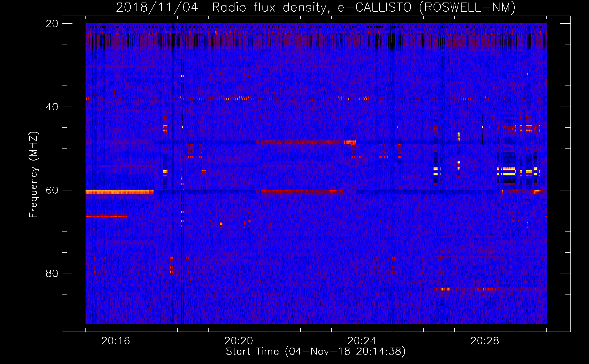The height and width of the screenshot is (364, 589).
Task: Click the time tick label 20:28
Action: [485, 341]
